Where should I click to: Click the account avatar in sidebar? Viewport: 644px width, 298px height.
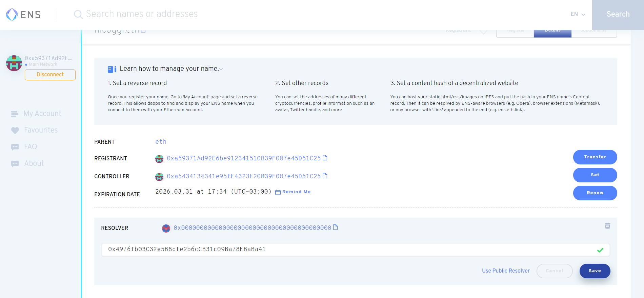(14, 63)
